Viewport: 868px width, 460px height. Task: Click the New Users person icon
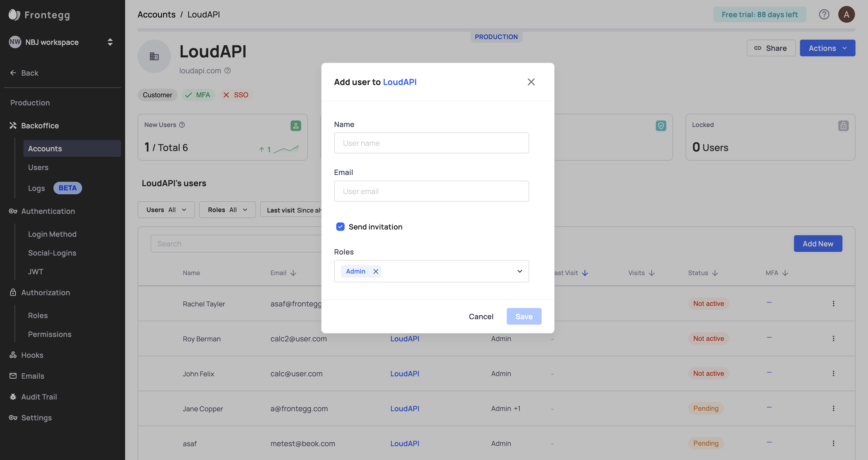click(296, 126)
